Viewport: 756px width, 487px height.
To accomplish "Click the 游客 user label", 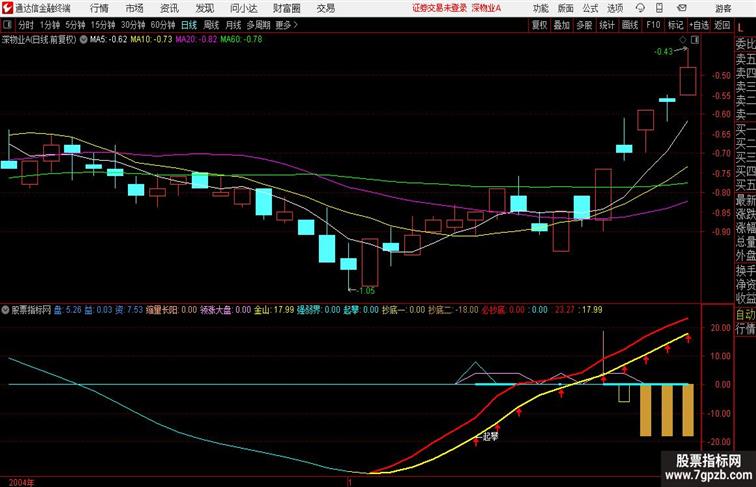I will click(x=723, y=8).
